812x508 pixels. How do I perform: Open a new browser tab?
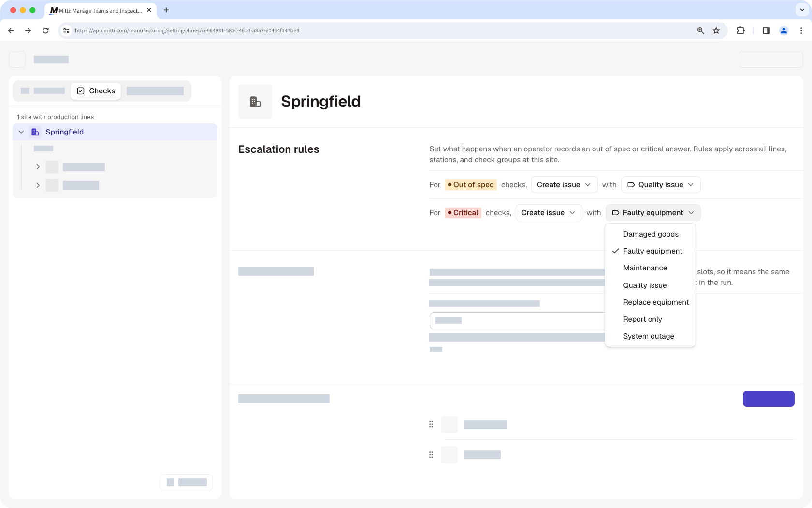[x=166, y=10]
